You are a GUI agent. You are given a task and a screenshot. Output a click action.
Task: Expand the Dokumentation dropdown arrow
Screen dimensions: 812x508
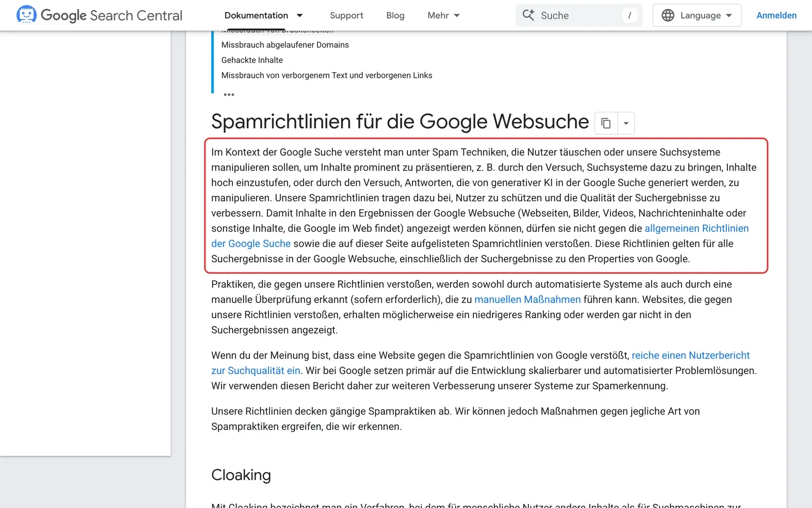click(x=299, y=15)
